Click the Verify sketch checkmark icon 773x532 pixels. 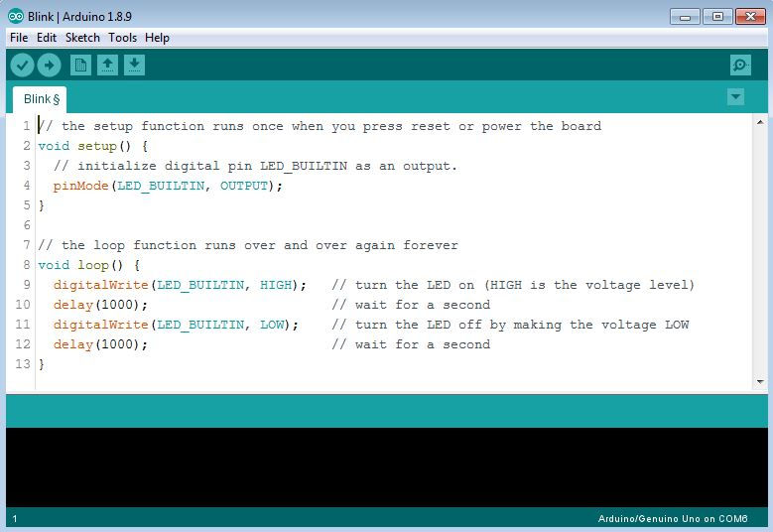[x=22, y=66]
